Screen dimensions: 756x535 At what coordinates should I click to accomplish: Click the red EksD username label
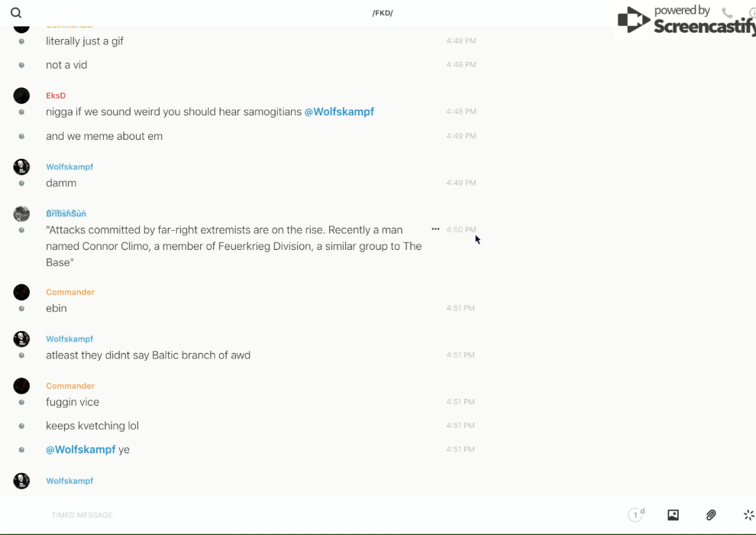tap(56, 96)
